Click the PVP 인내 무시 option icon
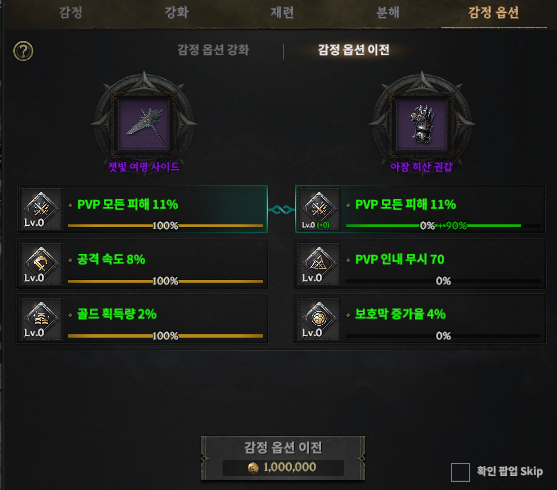The height and width of the screenshot is (490, 557). coord(319,264)
